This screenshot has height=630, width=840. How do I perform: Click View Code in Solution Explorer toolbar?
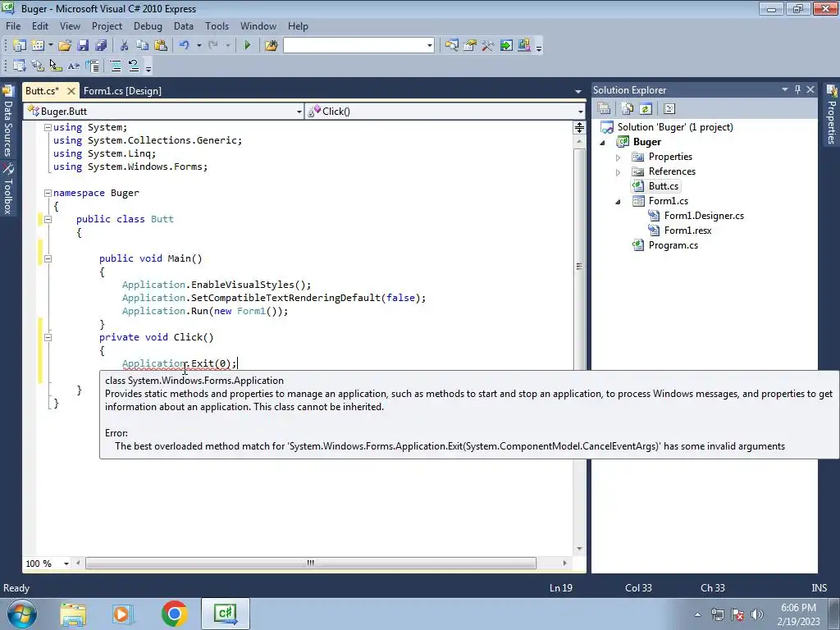click(669, 109)
